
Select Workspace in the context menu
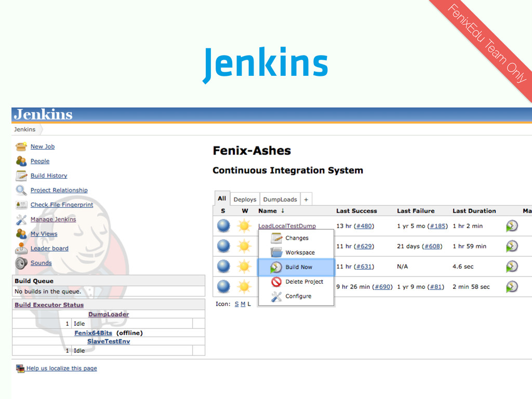(296, 252)
